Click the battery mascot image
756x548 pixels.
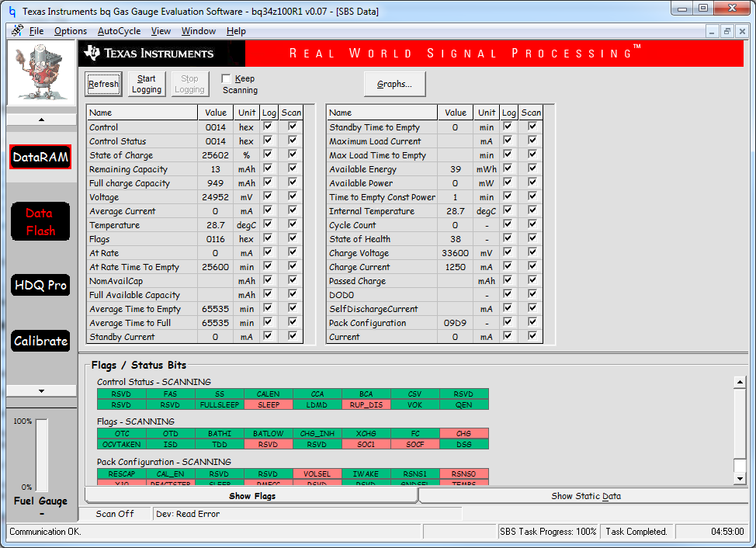41,72
